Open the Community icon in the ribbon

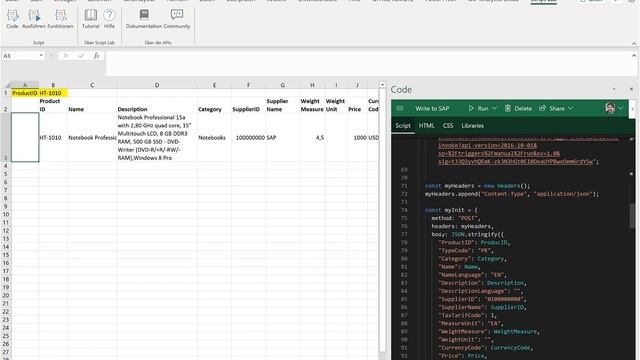click(177, 16)
